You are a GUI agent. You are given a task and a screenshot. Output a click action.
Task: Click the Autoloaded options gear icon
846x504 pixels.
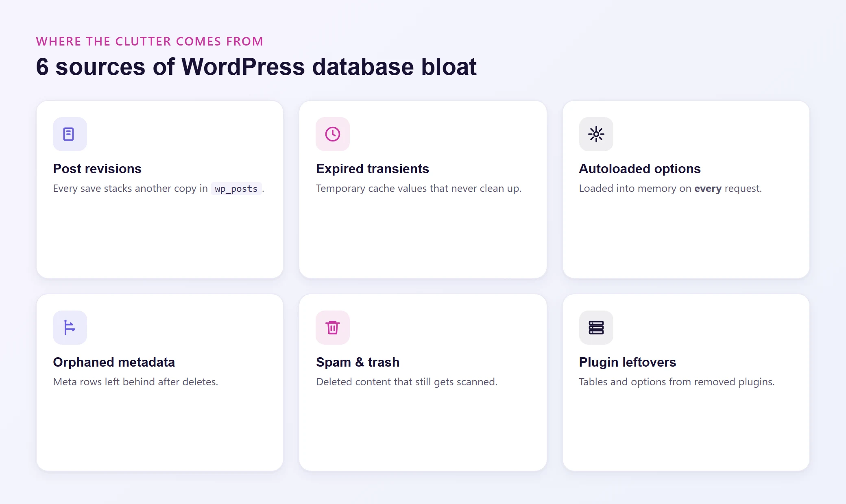[596, 134]
